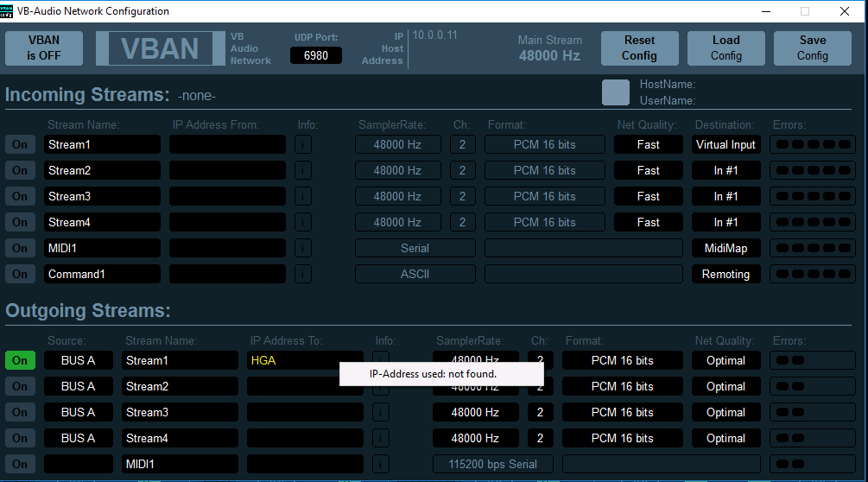The height and width of the screenshot is (482, 868).
Task: Edit the UDP Port field 6980
Action: (315, 55)
